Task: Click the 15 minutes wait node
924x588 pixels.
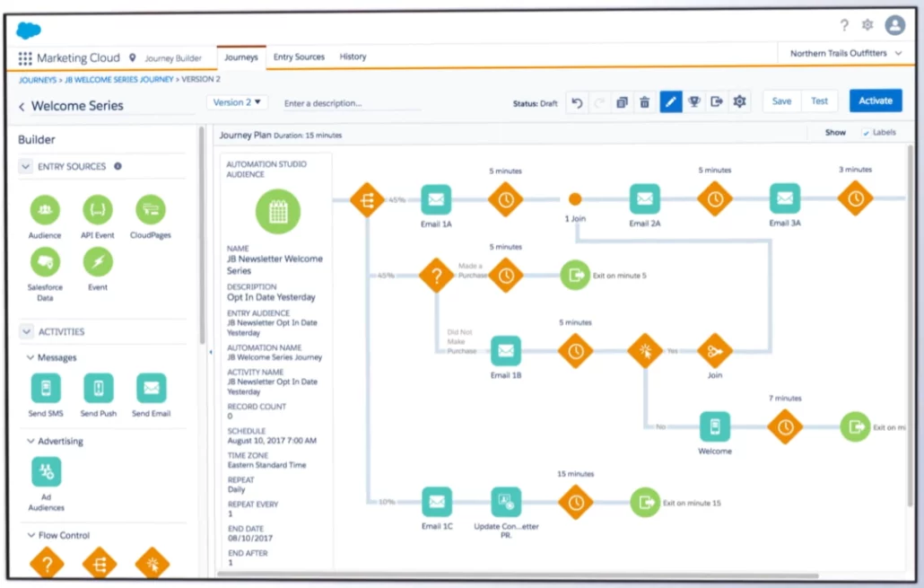Action: click(576, 503)
